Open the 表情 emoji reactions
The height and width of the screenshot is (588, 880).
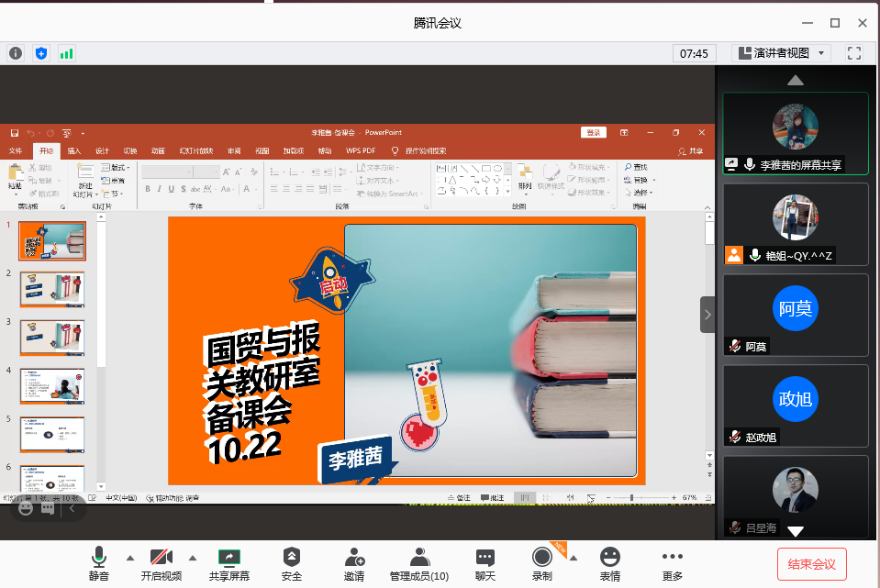point(609,563)
